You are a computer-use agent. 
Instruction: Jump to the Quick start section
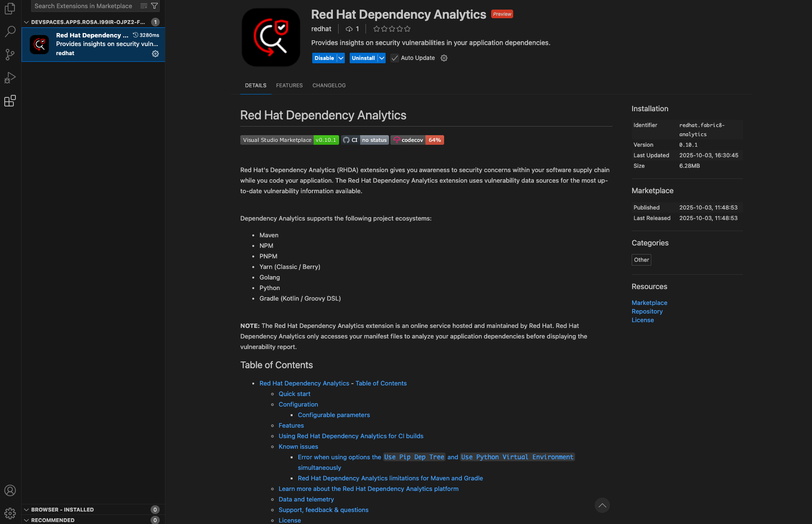tap(294, 394)
